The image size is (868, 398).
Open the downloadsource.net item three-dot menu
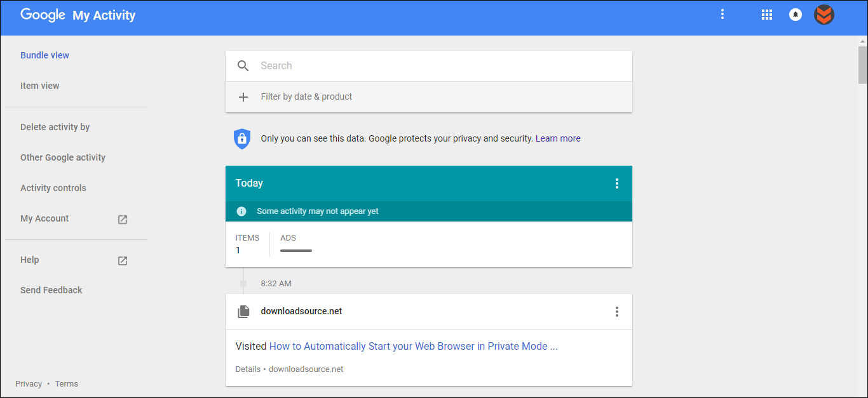point(616,312)
